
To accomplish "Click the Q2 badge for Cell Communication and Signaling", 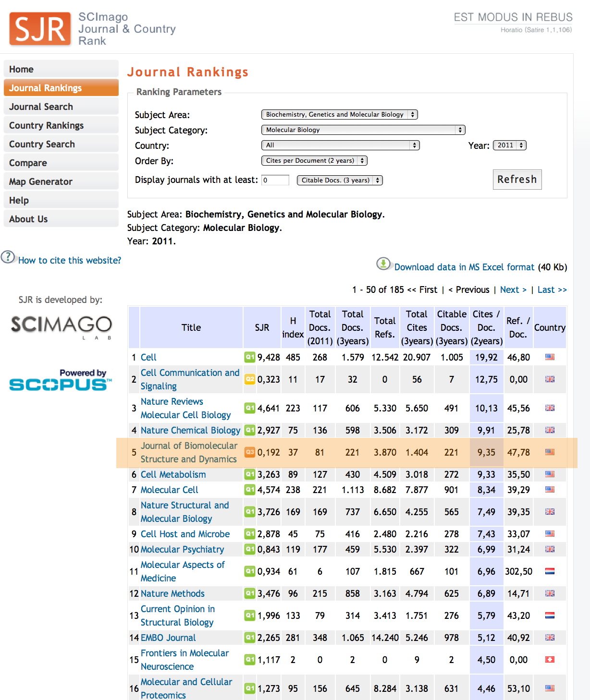I will click(249, 379).
